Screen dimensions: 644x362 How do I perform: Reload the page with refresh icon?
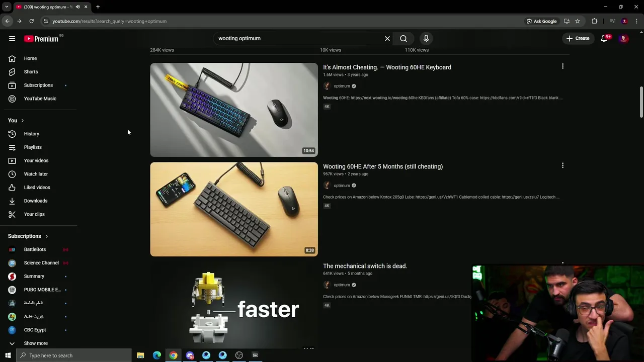31,21
